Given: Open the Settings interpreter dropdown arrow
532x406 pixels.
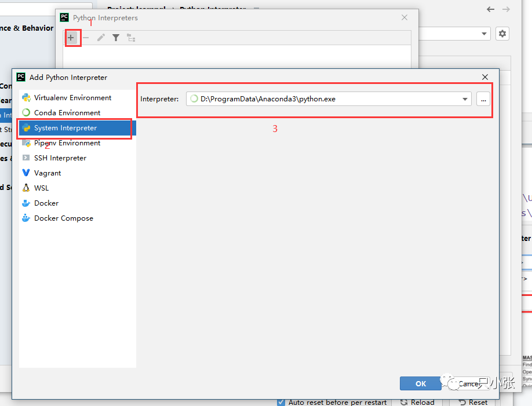Looking at the screenshot, I should pos(484,34).
